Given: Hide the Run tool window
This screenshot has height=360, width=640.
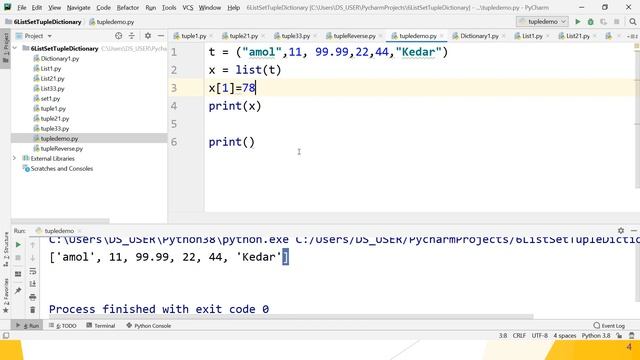Looking at the screenshot, I should point(634,231).
